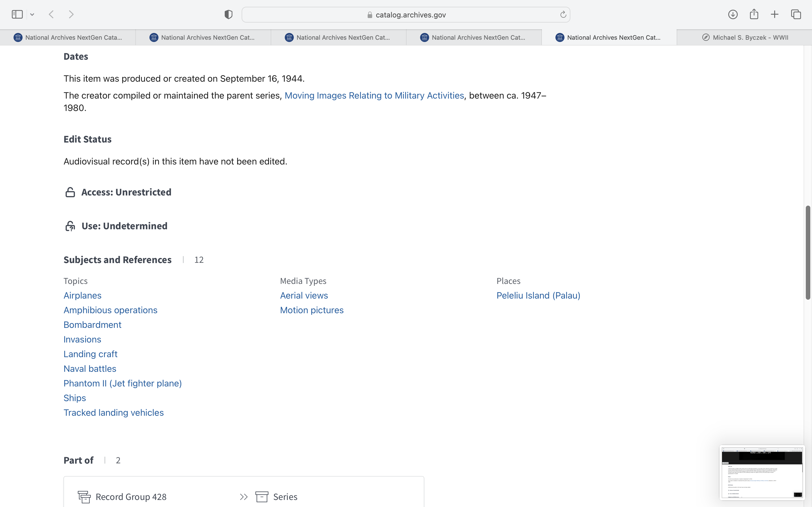Open the Moving Images Relating to Military Activities link
The image size is (812, 507).
[x=374, y=95]
